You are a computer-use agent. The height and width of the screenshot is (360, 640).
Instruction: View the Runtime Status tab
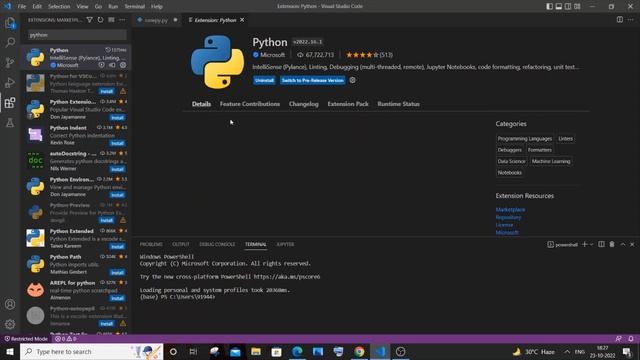point(398,104)
